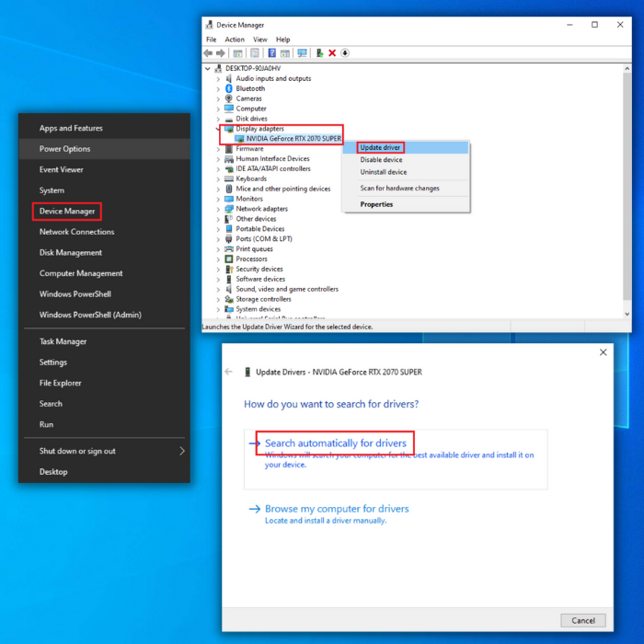
Task: Click the Monitors category icon
Action: (x=229, y=199)
